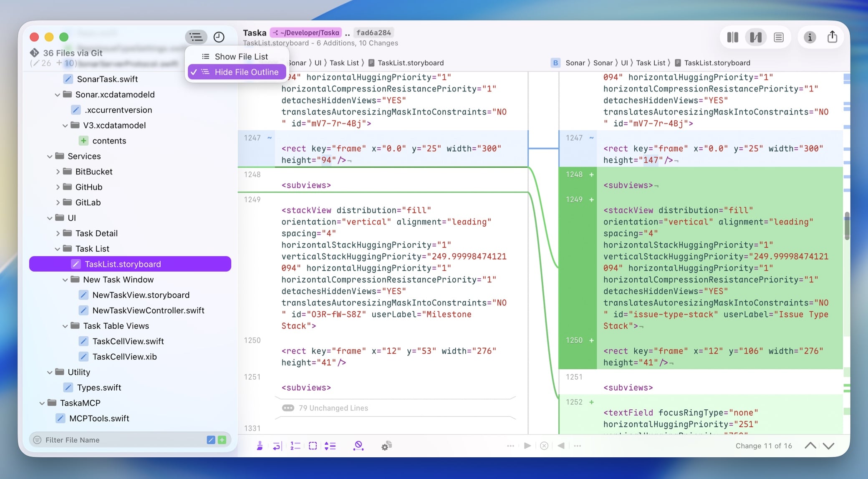
Task: Toggle modified files filter in sidebar
Action: 211,440
